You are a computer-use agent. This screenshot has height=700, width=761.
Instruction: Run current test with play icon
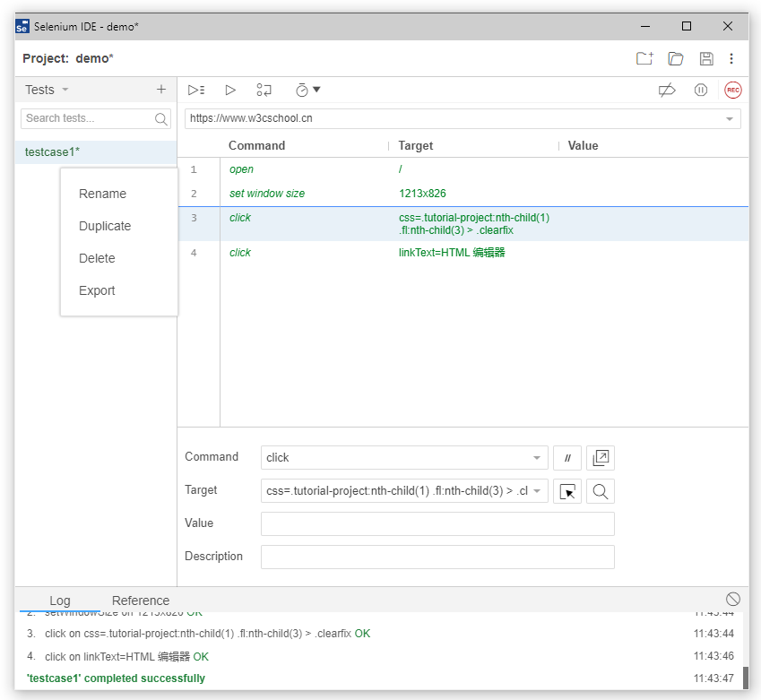pyautogui.click(x=230, y=90)
